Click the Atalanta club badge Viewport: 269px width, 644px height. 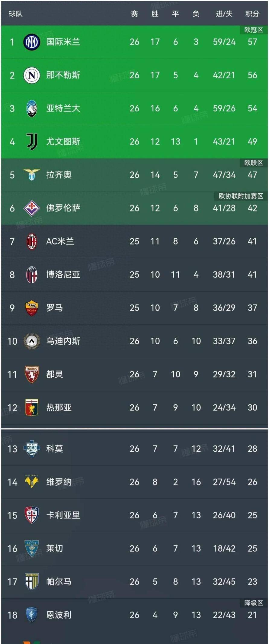click(x=32, y=108)
